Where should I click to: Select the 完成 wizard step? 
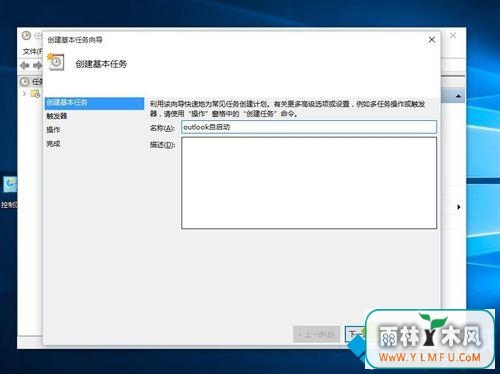pos(53,144)
